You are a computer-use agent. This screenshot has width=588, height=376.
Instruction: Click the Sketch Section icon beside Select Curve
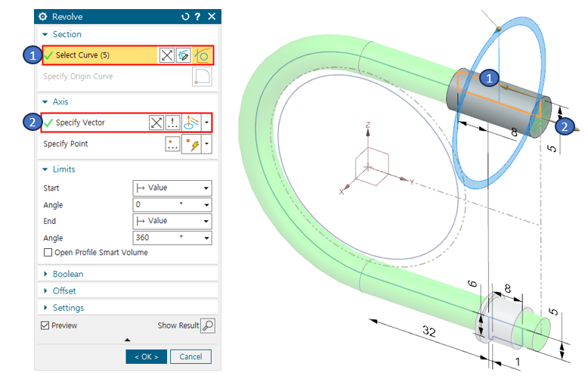point(184,55)
